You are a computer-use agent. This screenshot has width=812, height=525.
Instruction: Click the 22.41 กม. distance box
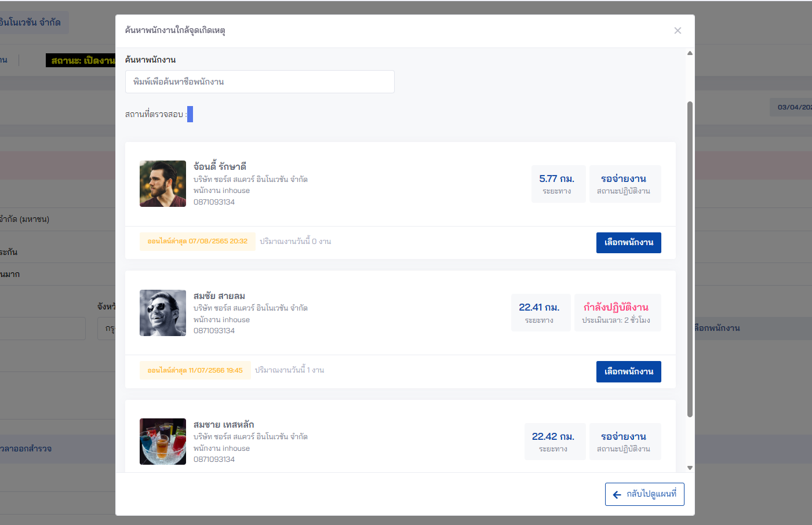(x=540, y=313)
